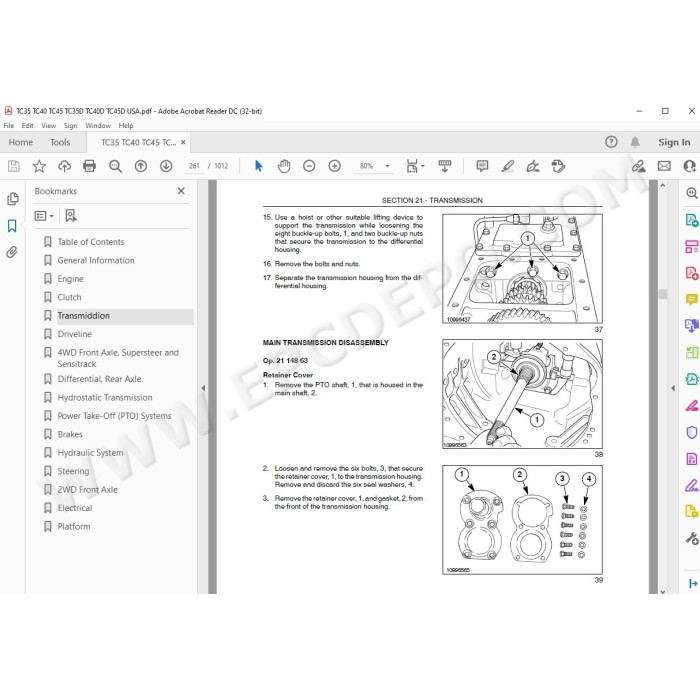Open the File menu

click(8, 125)
